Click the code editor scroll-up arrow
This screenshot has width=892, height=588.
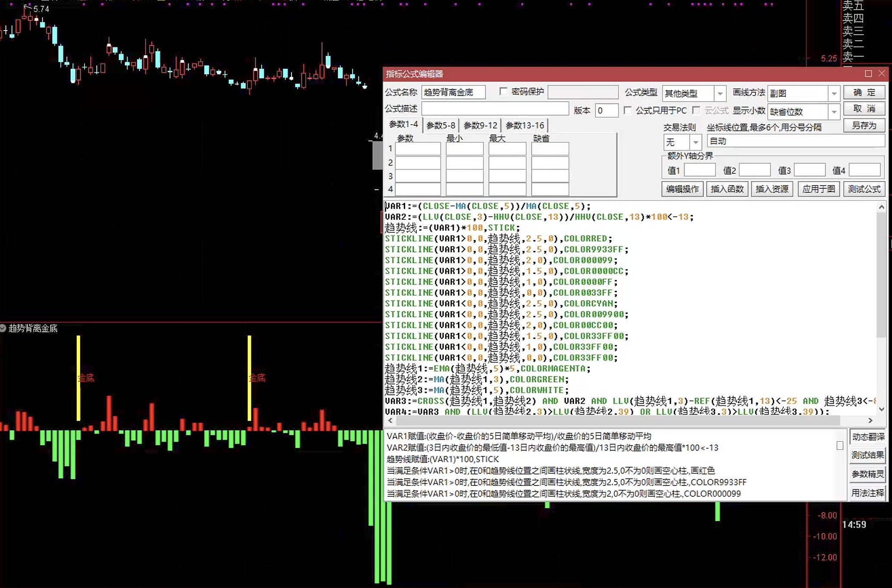point(881,207)
